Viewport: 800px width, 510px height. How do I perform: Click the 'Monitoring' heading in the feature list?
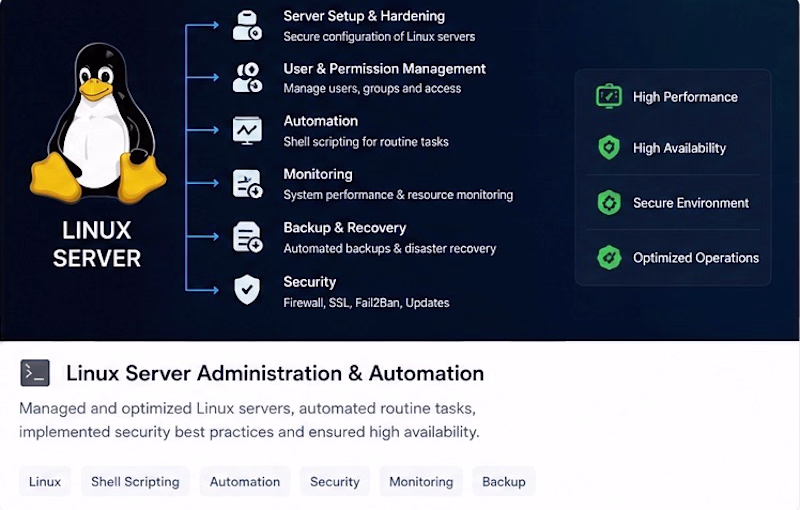point(318,174)
